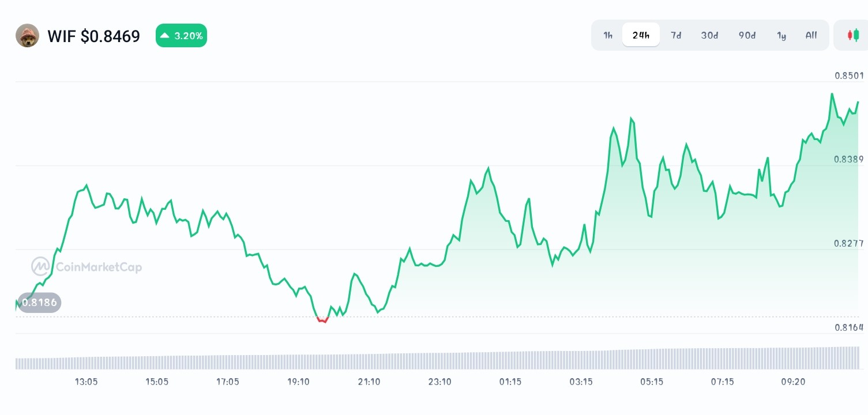Screen dimensions: 868x415
Task: Click the 0.8277 y-axis value
Action: 849,243
